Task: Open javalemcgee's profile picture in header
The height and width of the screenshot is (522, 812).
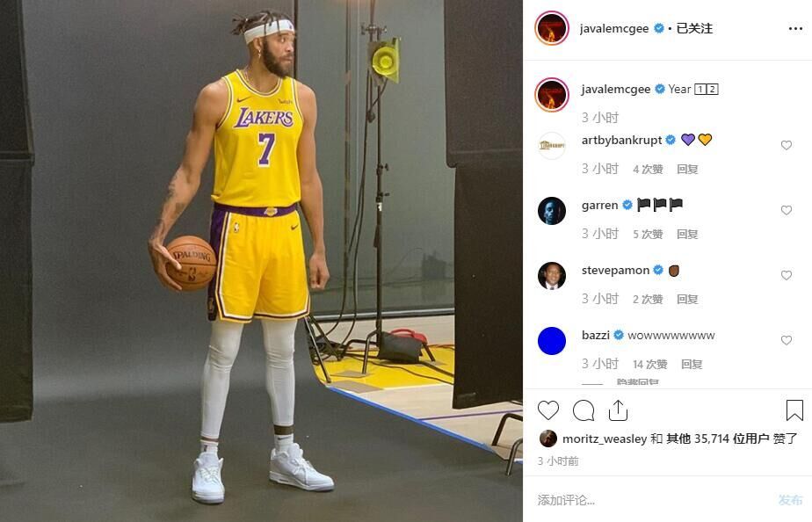Action: (552, 28)
